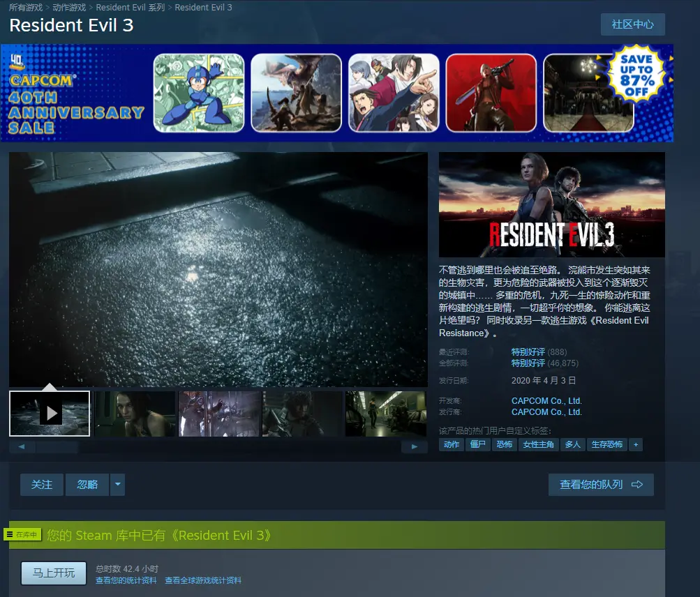
Task: Open 查看您的统计资料 link
Action: [126, 580]
